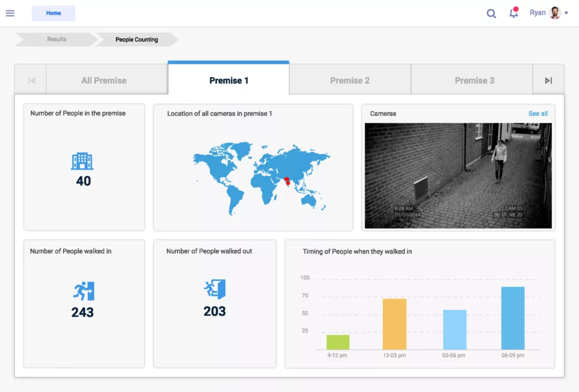Open the See all cameras link
Image resolution: width=579 pixels, height=392 pixels.
538,114
